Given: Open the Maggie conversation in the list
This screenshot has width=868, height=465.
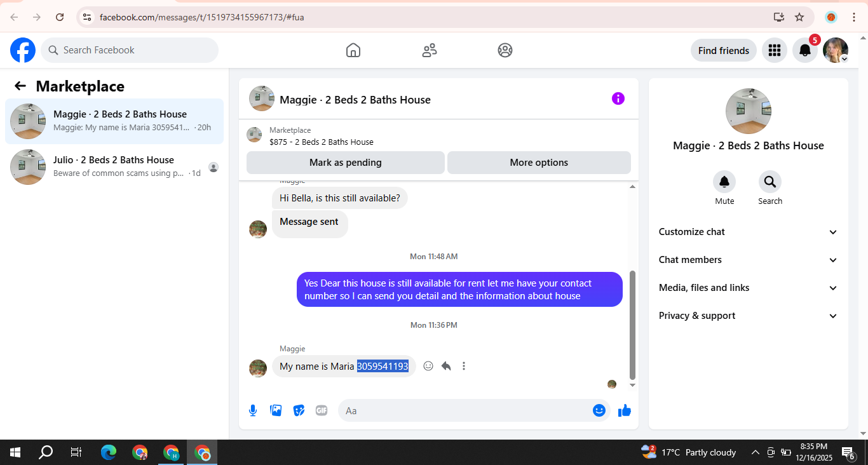Looking at the screenshot, I should point(114,121).
